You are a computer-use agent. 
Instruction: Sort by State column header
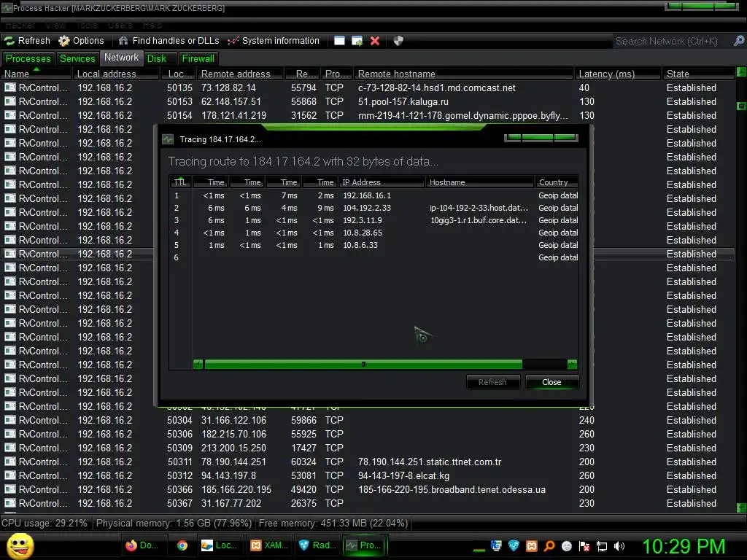pos(698,74)
